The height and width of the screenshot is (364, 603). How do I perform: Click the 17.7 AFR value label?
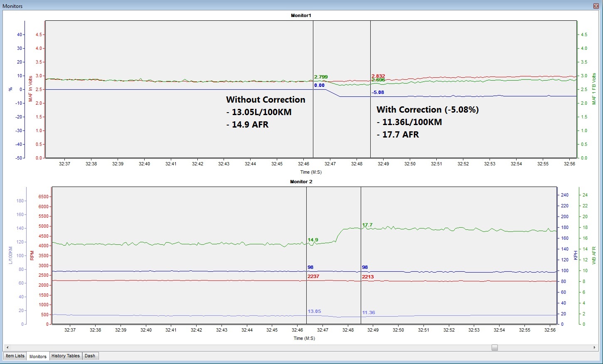click(x=367, y=225)
